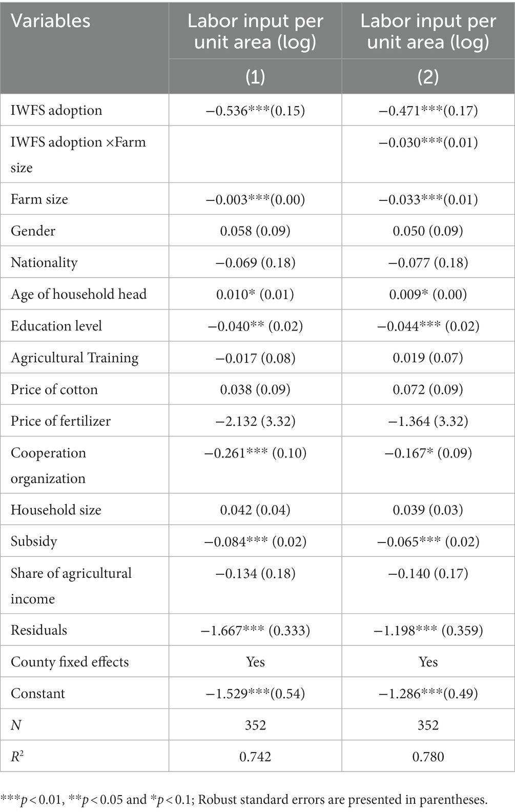Click the "Price of cotton" label
Image resolution: width=515 pixels, height=812 pixels.
click(x=54, y=389)
